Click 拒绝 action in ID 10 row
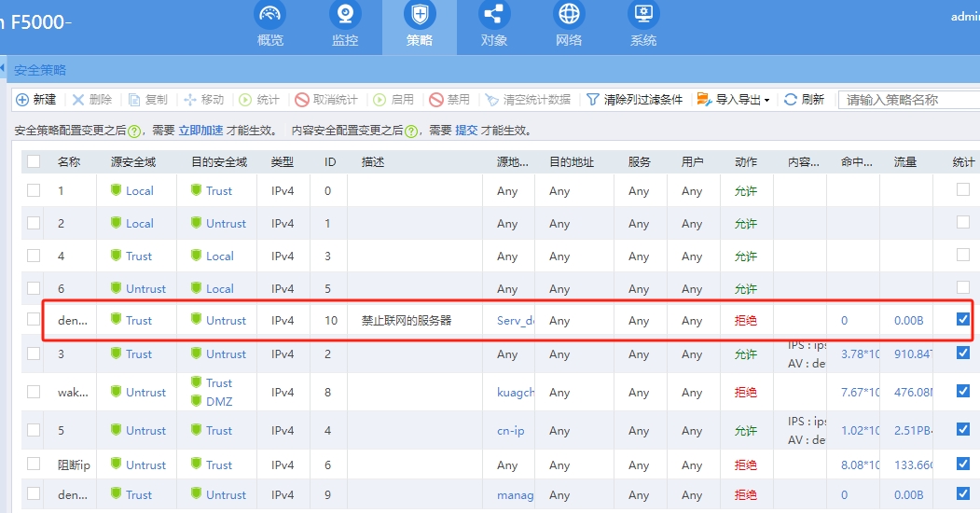 [746, 321]
